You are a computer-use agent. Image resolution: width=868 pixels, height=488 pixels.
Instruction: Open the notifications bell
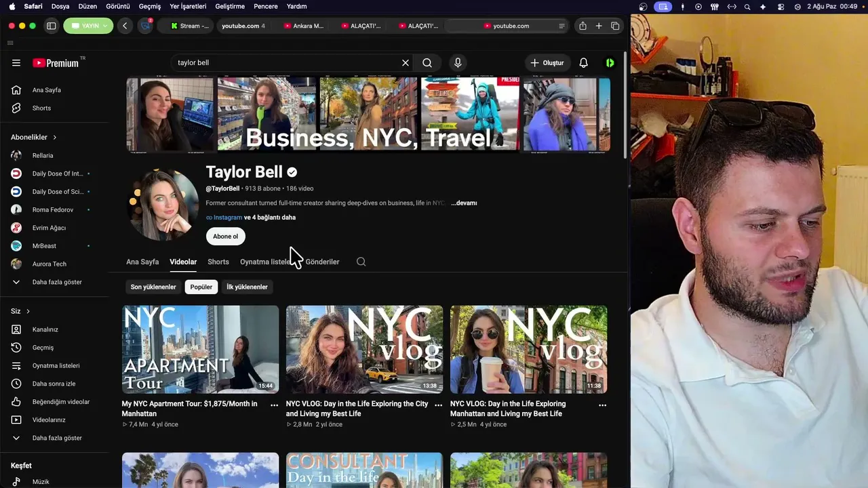coord(584,63)
